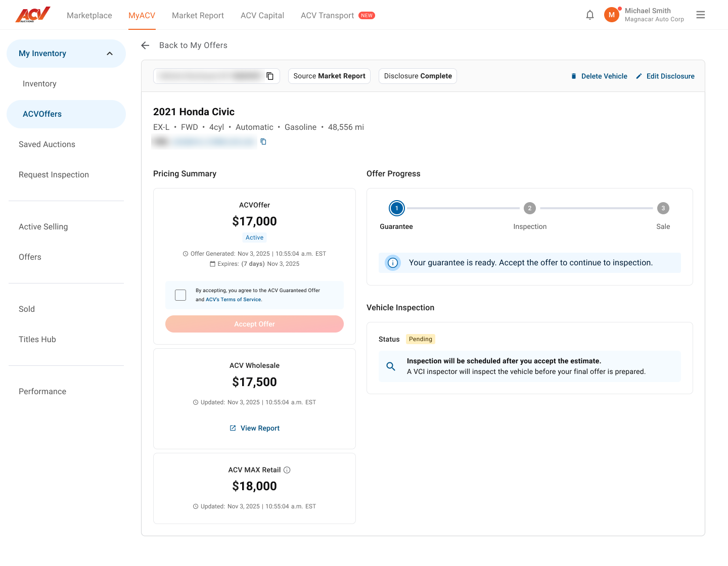The height and width of the screenshot is (566, 728).
Task: Open Titles Hub
Action: pos(37,340)
